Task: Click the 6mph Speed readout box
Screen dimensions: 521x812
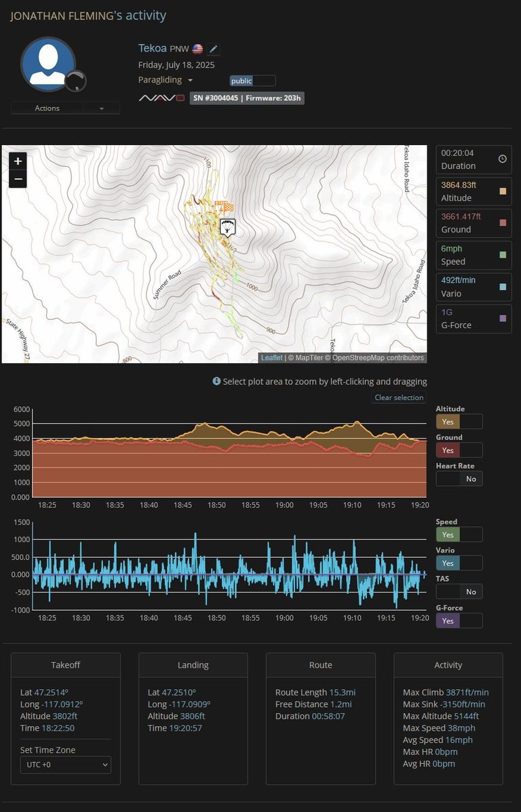Action: (x=474, y=256)
